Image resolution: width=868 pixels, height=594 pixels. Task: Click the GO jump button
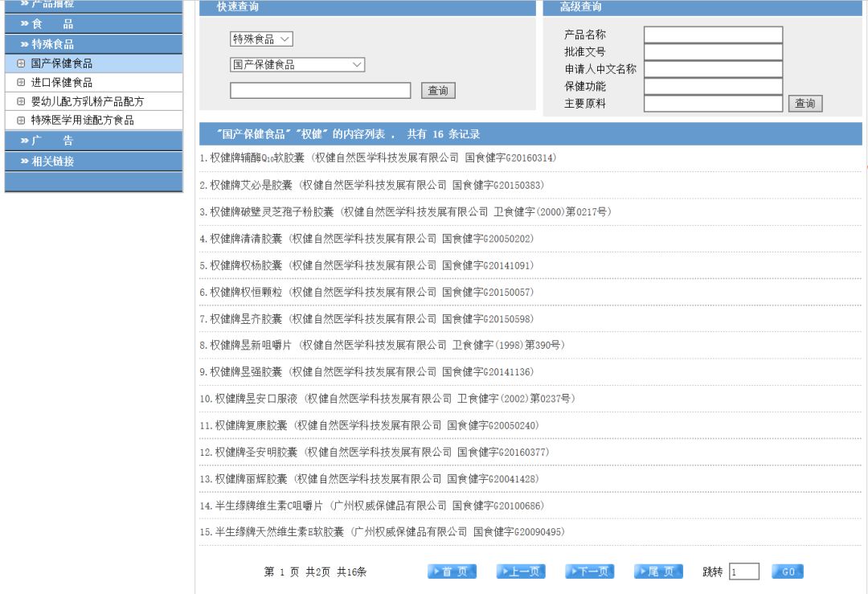point(788,571)
